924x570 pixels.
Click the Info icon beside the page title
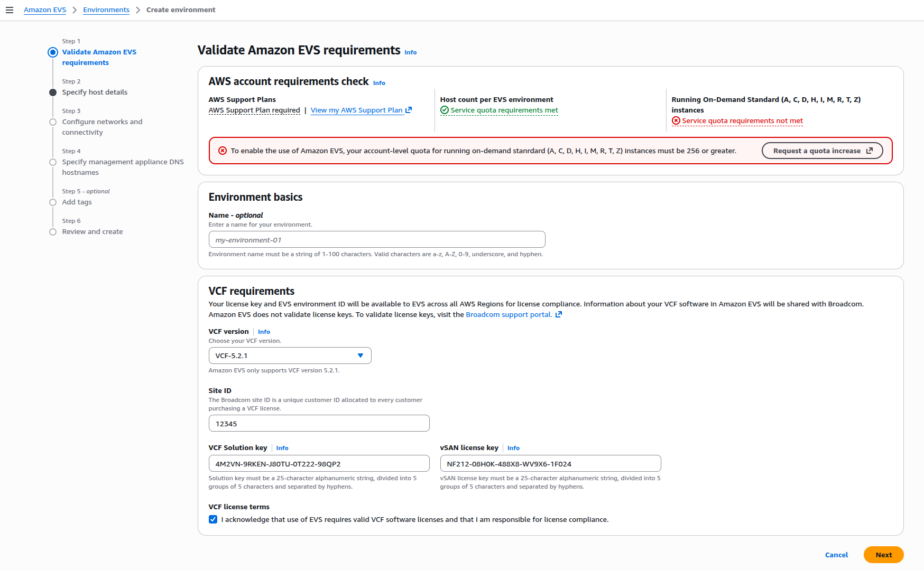410,52
